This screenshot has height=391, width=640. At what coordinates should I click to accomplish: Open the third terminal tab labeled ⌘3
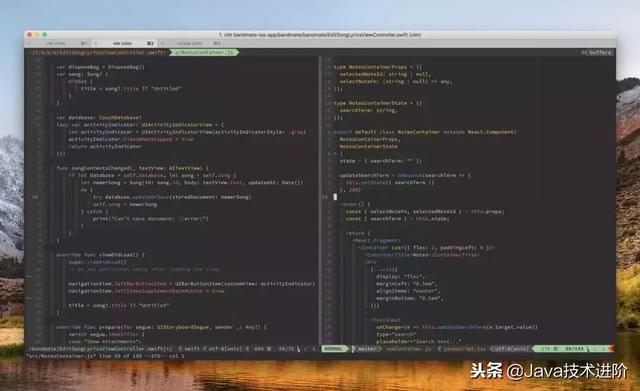coord(191,43)
